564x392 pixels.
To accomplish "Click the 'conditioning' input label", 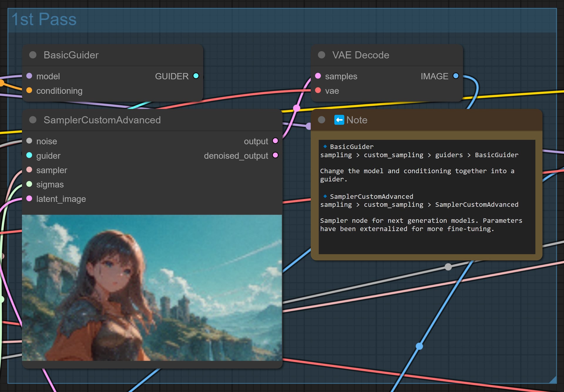I will [x=59, y=91].
